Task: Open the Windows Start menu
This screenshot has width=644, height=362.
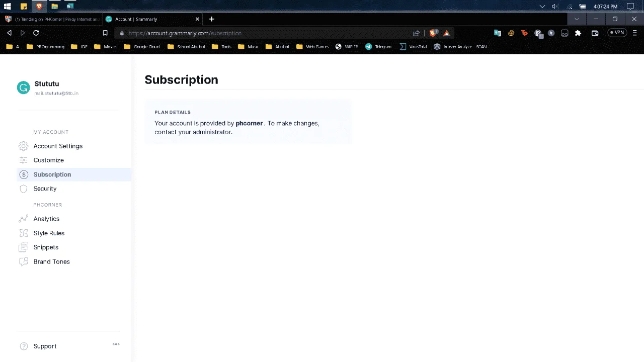Action: tap(8, 6)
